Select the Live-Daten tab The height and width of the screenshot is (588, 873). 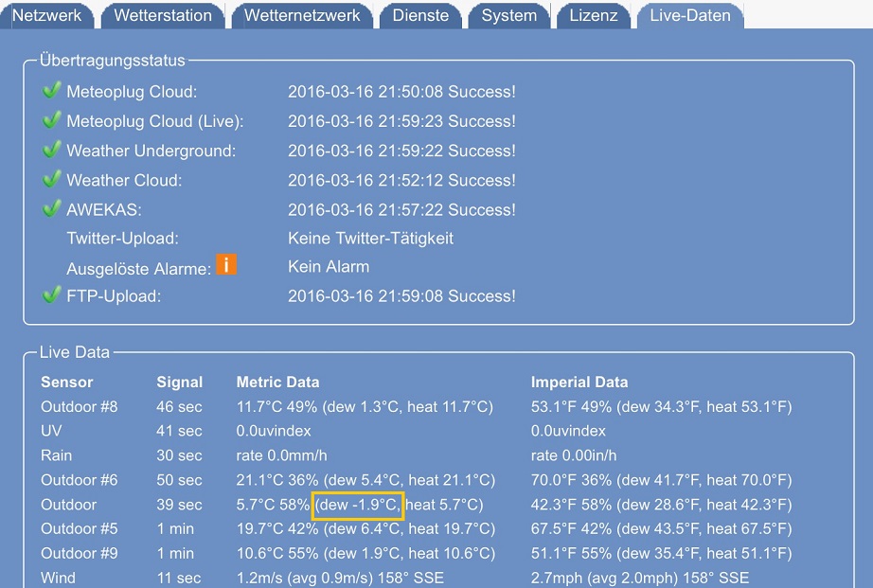[x=689, y=15]
